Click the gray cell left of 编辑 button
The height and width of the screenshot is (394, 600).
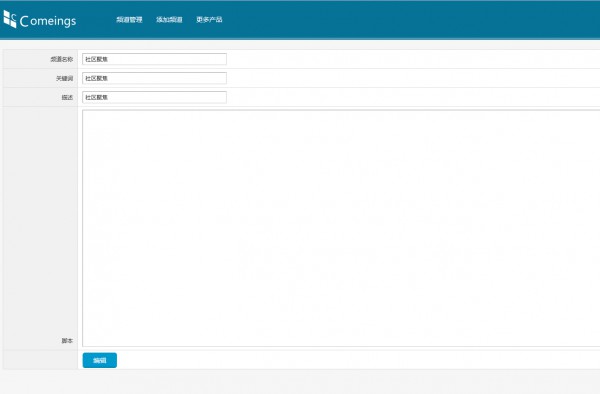click(x=41, y=360)
